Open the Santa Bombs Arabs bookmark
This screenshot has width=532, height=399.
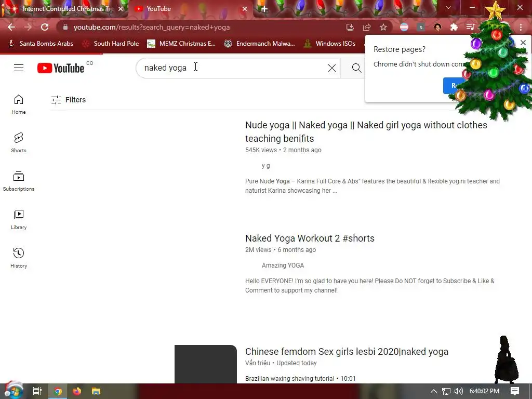41,44
